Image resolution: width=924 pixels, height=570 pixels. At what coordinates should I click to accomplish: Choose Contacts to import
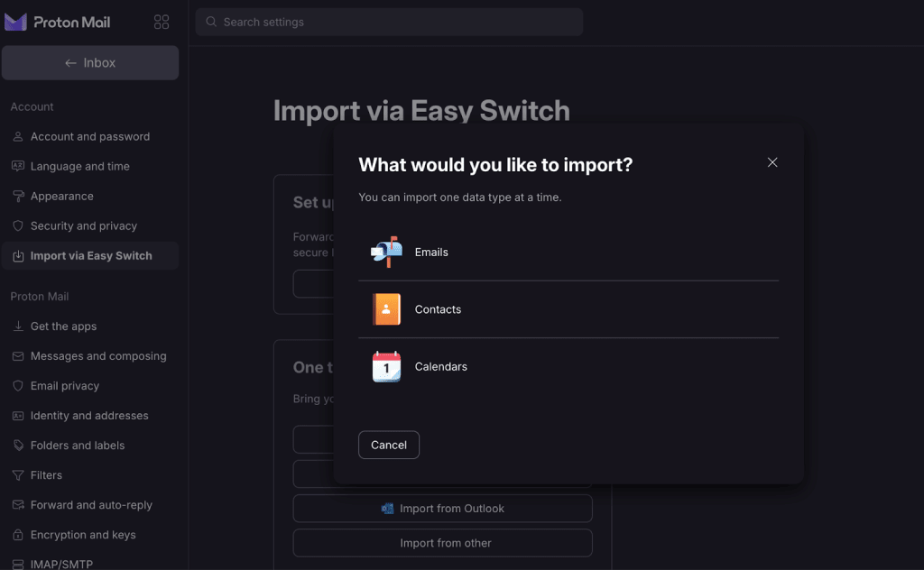(568, 309)
